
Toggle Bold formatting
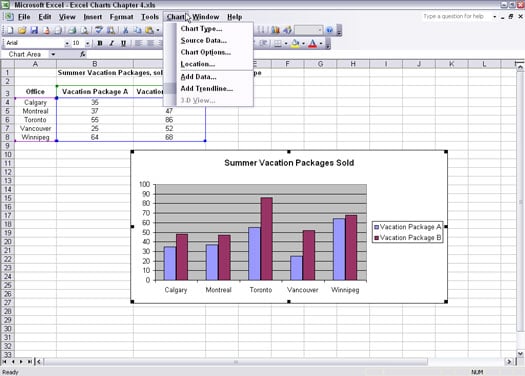click(100, 43)
